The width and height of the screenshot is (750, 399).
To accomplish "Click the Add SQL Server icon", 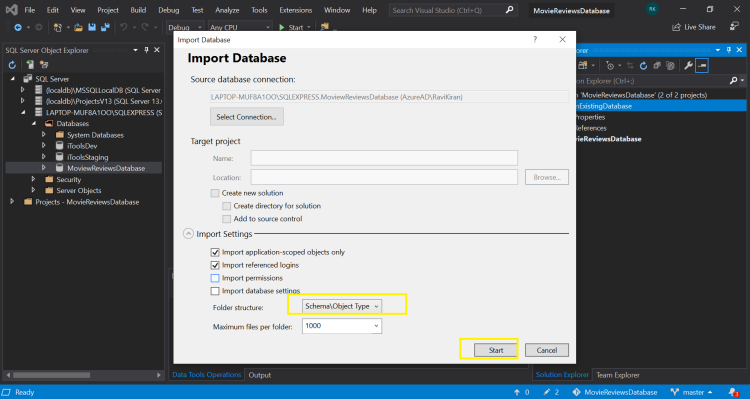I will (30, 65).
